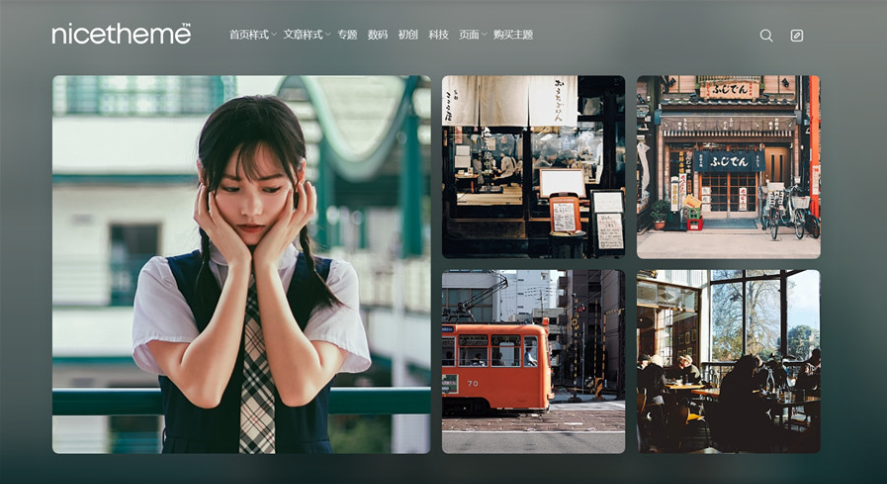The height and width of the screenshot is (484, 887).
Task: Expand the 首页样式 dropdown chevron
Action: [274, 35]
